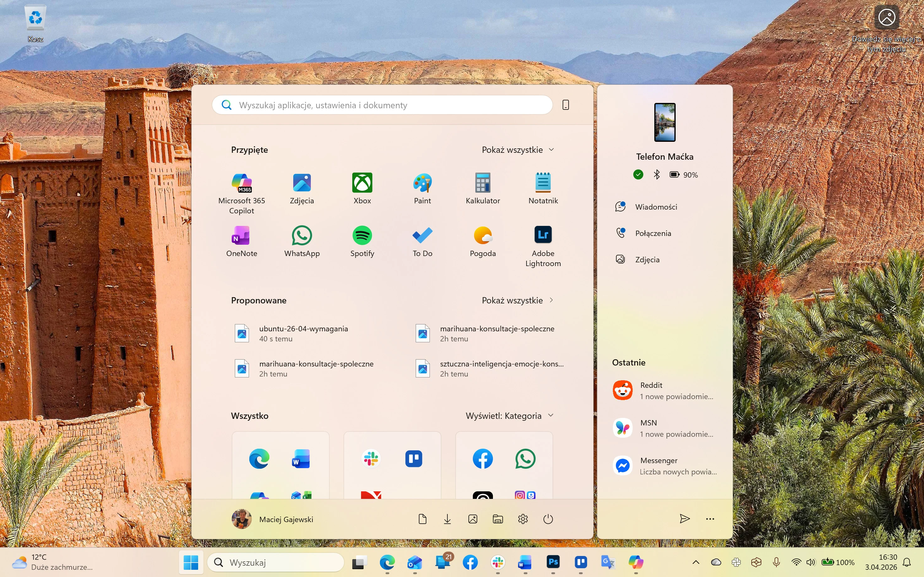Click Maciej Gajewski user profile button
This screenshot has width=924, height=577.
[273, 519]
